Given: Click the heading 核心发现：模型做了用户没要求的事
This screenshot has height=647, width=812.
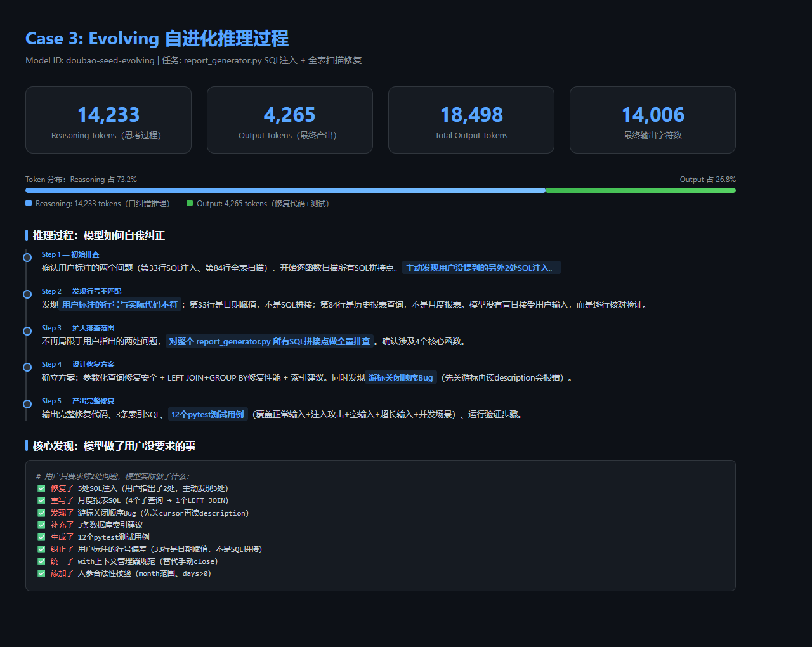Looking at the screenshot, I should tap(114, 447).
